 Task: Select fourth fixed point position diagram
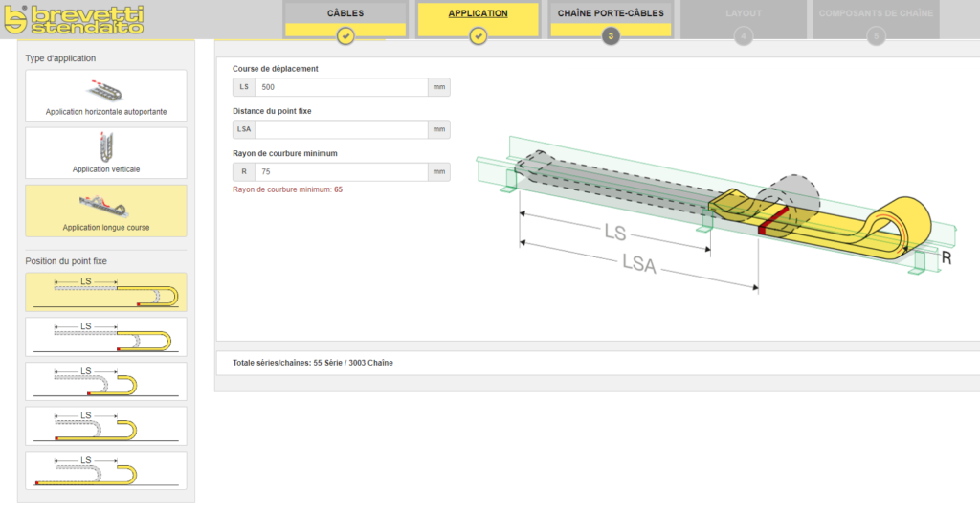[106, 426]
